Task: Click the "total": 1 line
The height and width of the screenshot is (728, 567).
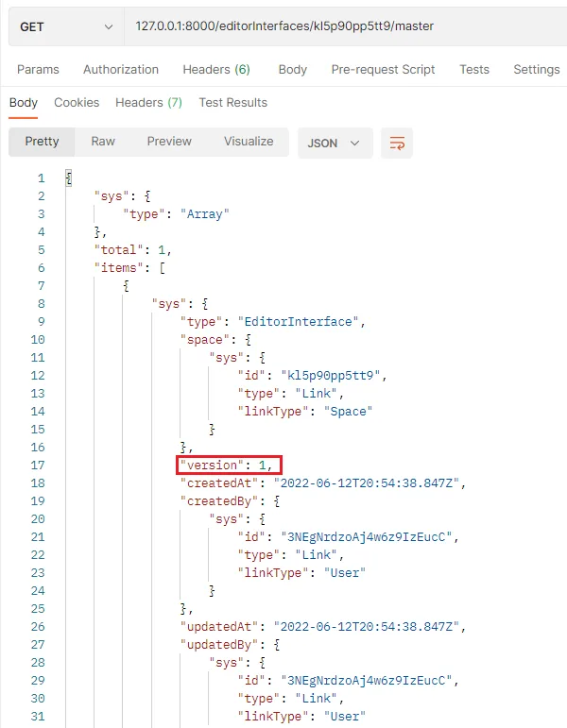Action: pos(133,250)
